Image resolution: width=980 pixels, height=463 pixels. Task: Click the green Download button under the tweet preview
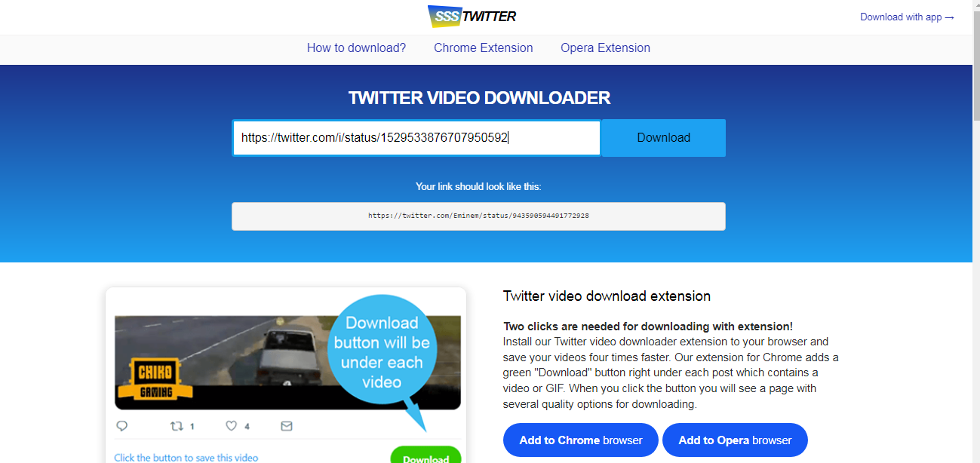pyautogui.click(x=425, y=455)
